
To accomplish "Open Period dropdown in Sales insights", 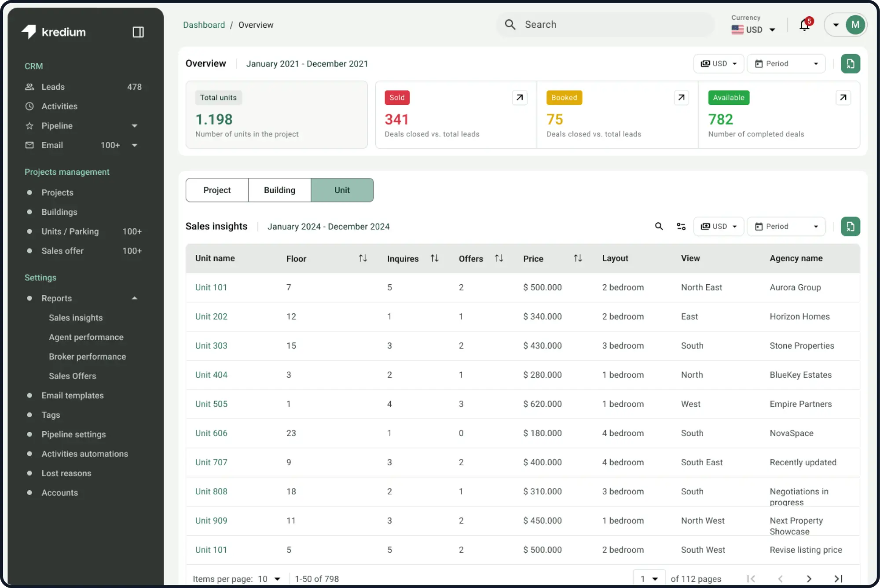I will [786, 226].
